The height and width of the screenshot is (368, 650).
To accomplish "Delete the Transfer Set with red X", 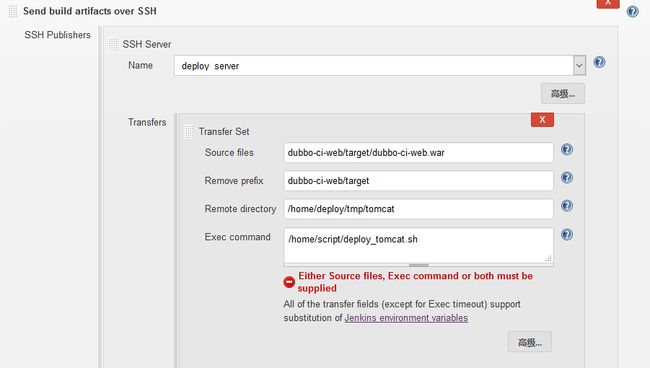I will (x=542, y=120).
